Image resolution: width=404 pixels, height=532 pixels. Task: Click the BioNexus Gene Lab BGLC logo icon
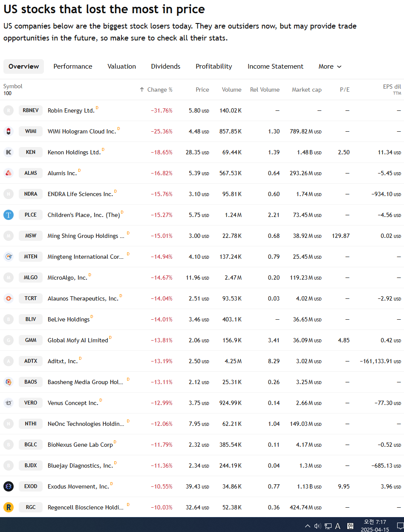click(x=9, y=445)
